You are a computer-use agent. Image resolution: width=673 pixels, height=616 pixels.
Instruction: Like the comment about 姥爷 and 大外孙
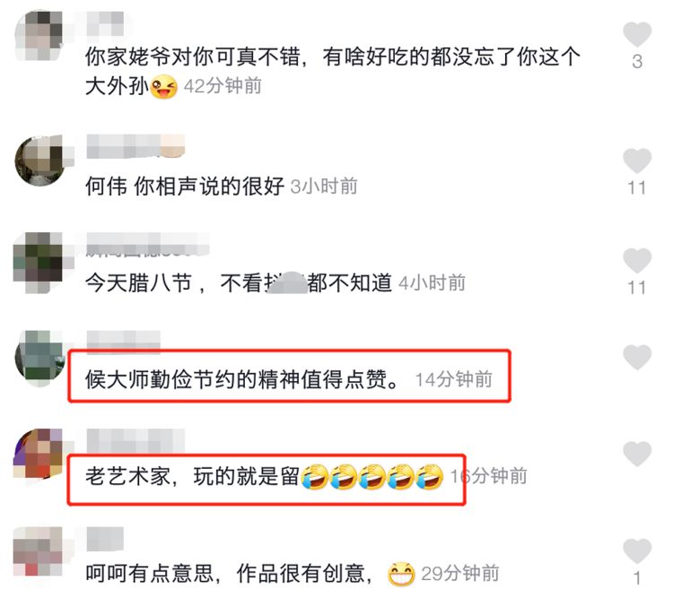tap(637, 34)
